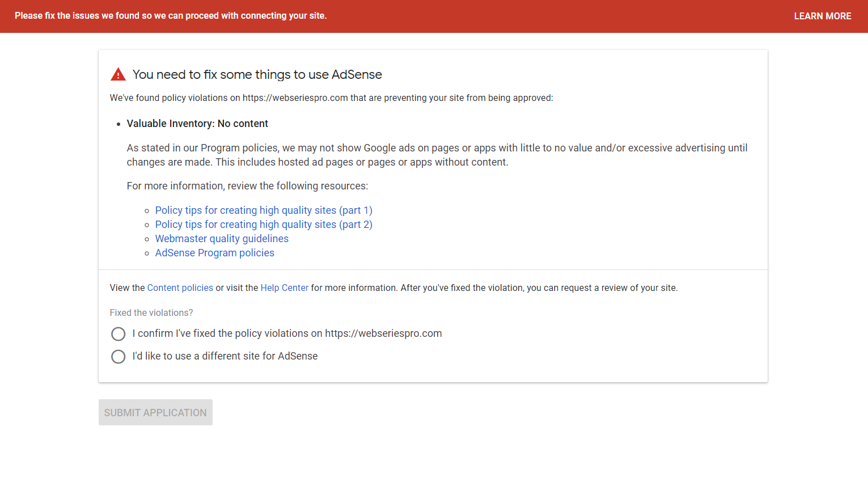Click the 'You need to fix some things' heading
Screen dimensions: 868x486
click(257, 75)
